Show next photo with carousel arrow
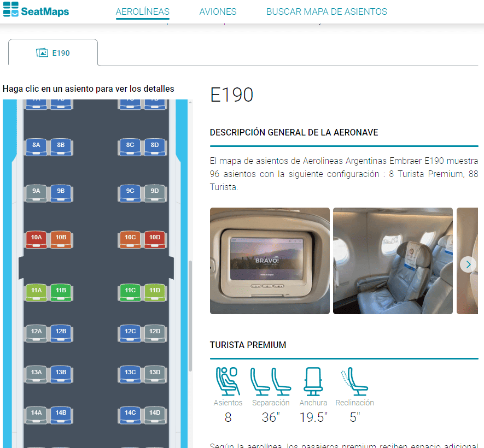Screen dimensions: 484x448 click(x=468, y=264)
